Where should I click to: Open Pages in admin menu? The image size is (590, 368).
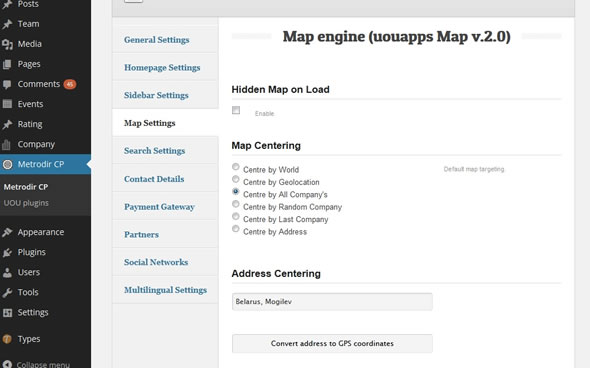tap(29, 64)
